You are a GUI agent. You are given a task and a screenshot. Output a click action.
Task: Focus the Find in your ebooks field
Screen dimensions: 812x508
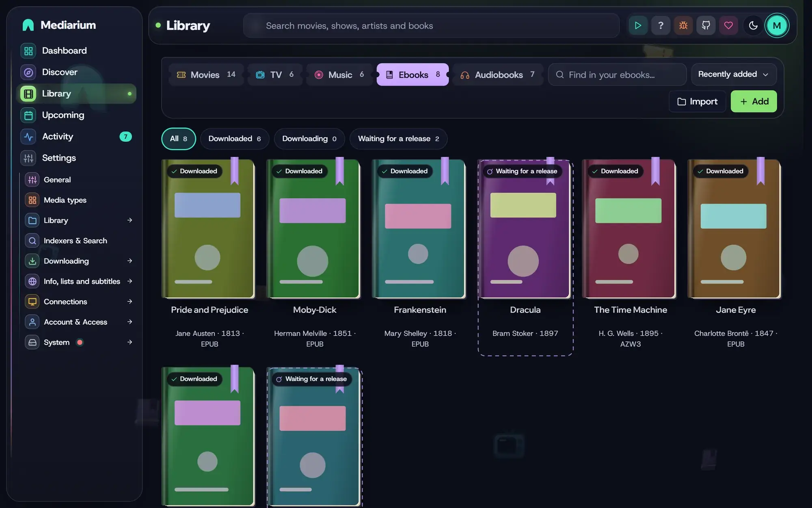click(x=617, y=75)
